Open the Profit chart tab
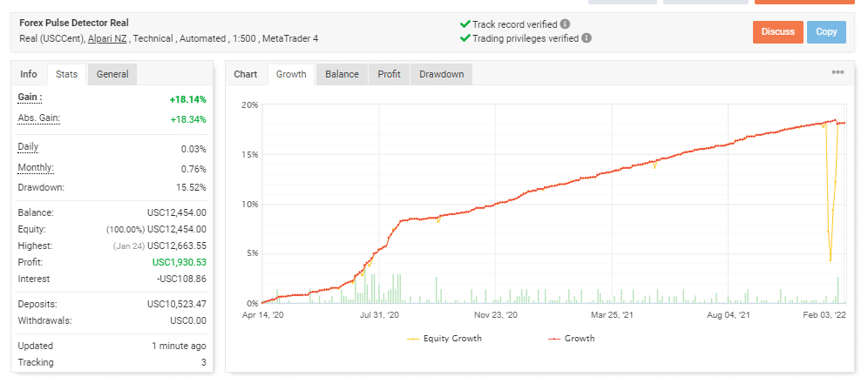The height and width of the screenshot is (377, 868). click(389, 74)
